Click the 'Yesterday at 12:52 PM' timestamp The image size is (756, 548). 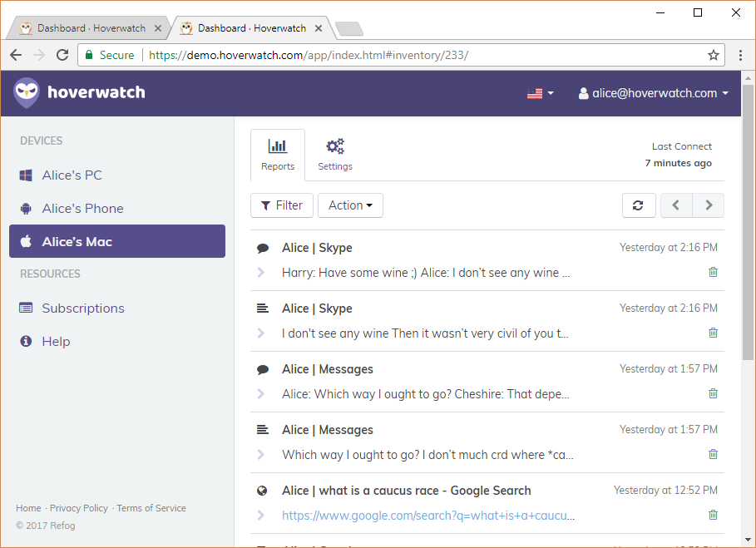[x=665, y=490]
